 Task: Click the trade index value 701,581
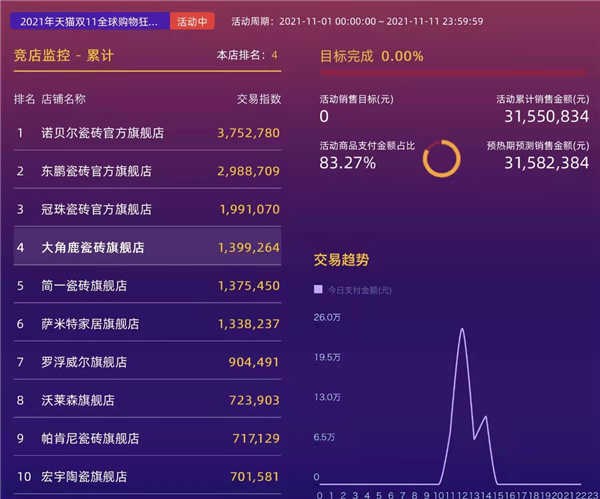(x=254, y=476)
